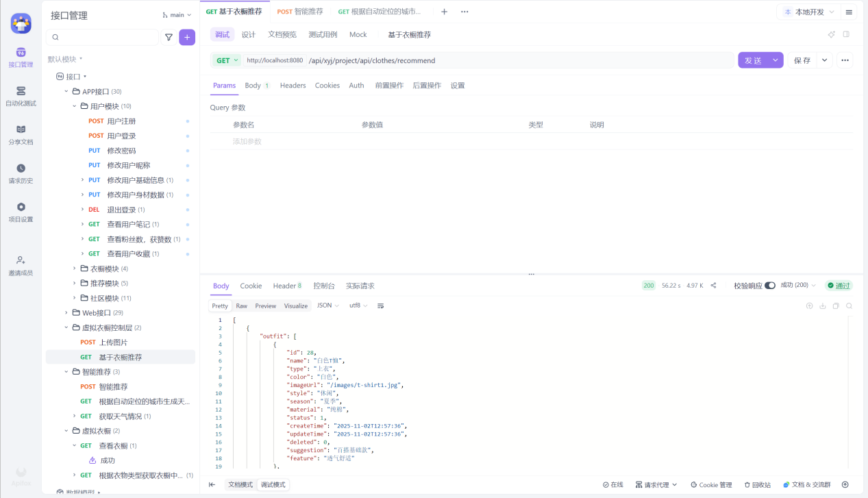The height and width of the screenshot is (498, 868).
Task: Select Preview response view
Action: pyautogui.click(x=266, y=306)
